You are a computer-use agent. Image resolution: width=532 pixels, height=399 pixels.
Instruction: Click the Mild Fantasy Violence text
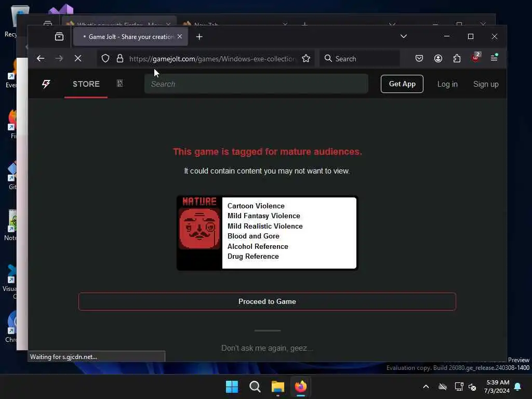coord(263,216)
